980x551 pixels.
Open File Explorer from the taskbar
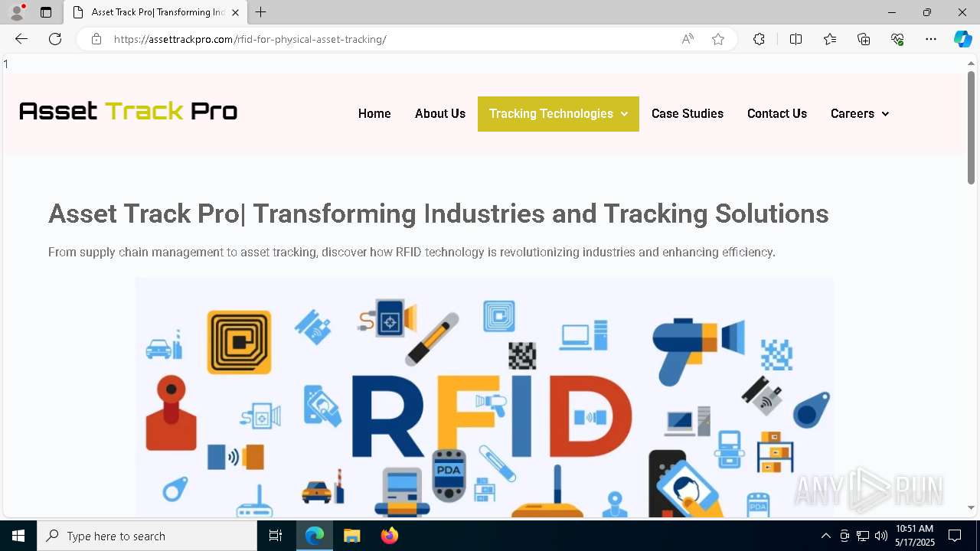(x=351, y=536)
